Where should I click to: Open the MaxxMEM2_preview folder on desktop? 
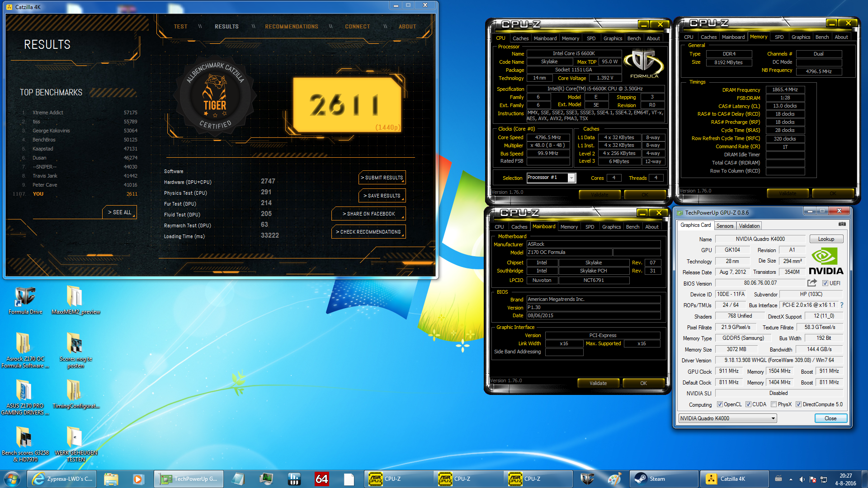click(75, 300)
